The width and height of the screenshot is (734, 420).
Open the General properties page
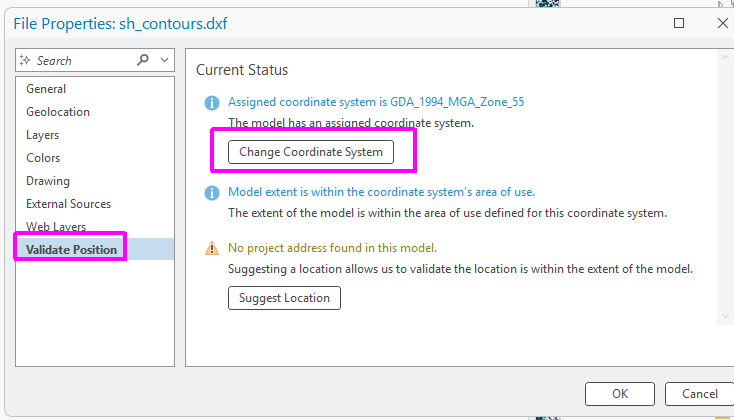(46, 89)
